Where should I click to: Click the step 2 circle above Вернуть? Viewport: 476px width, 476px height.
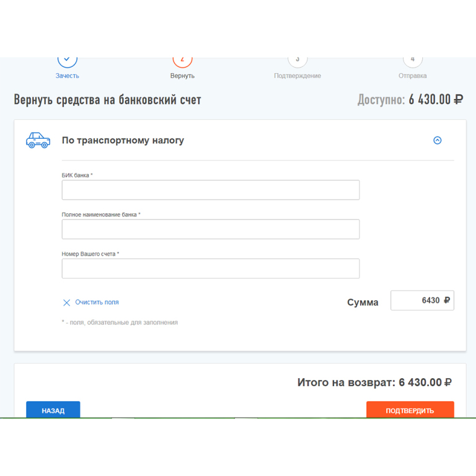coord(182,61)
